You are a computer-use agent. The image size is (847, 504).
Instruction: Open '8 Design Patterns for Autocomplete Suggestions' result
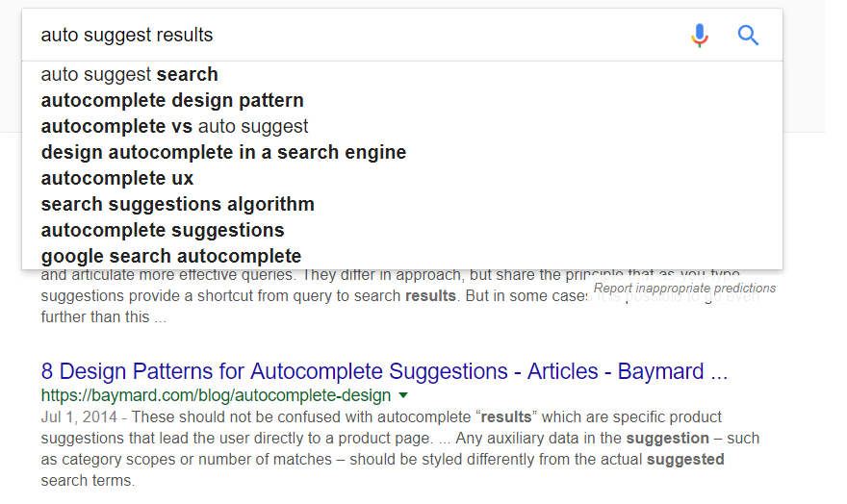[x=384, y=371]
